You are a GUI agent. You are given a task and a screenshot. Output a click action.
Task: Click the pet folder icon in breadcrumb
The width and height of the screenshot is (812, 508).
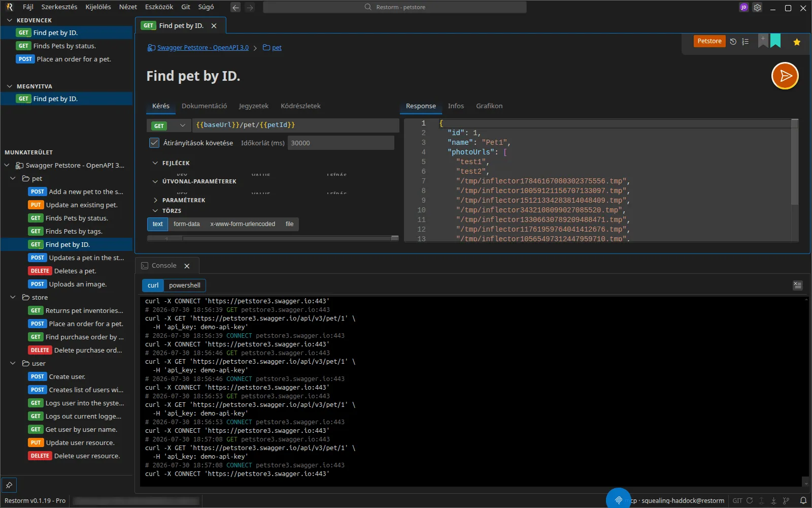pyautogui.click(x=266, y=48)
